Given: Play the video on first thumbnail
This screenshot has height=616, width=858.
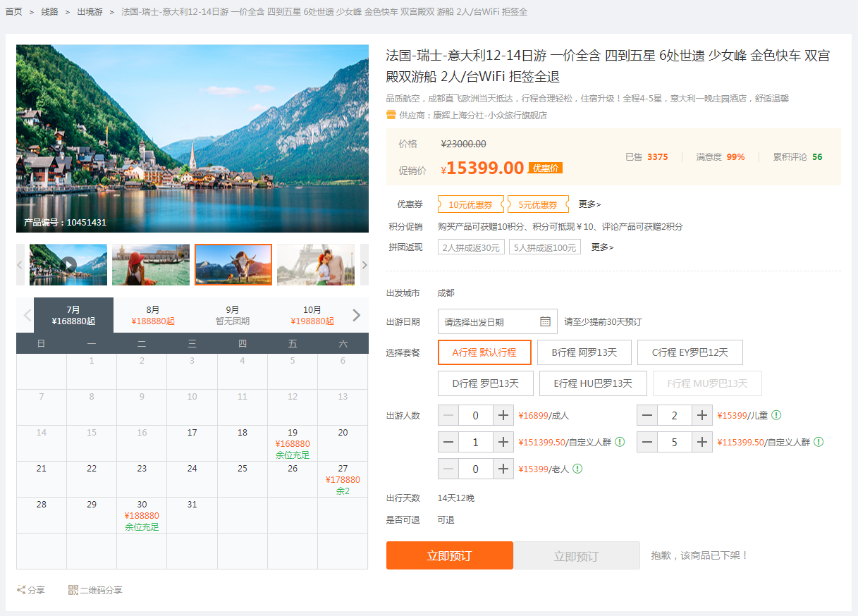Looking at the screenshot, I should [68, 265].
